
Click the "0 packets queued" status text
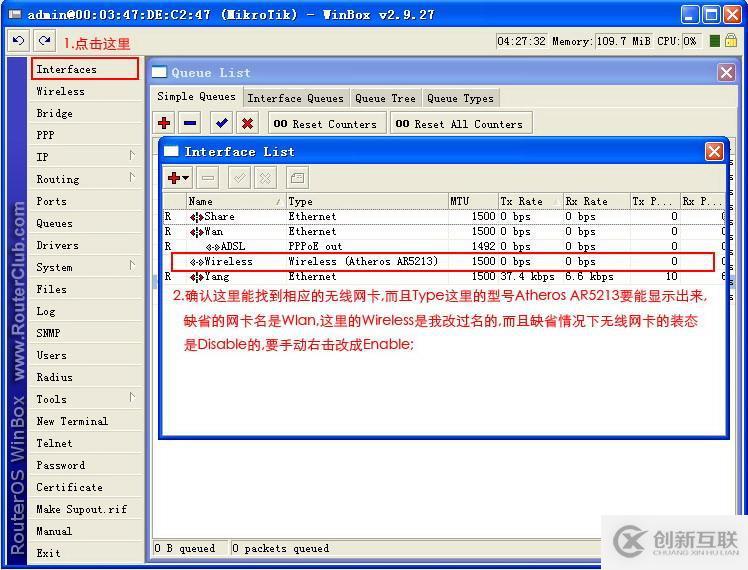click(280, 549)
